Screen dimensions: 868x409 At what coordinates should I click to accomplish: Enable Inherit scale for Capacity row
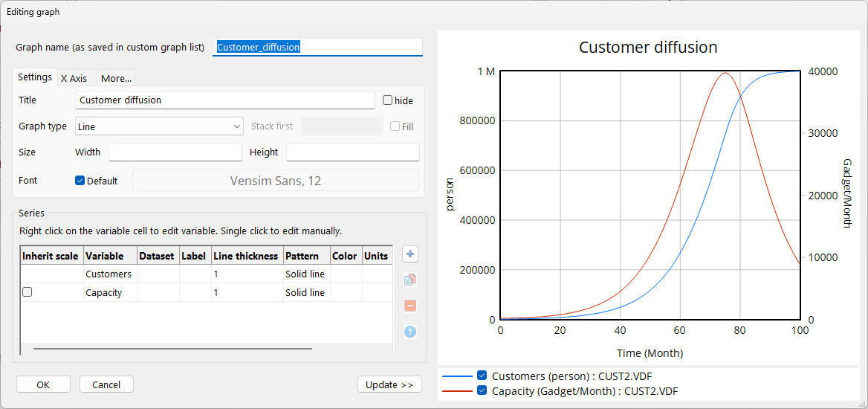(27, 293)
